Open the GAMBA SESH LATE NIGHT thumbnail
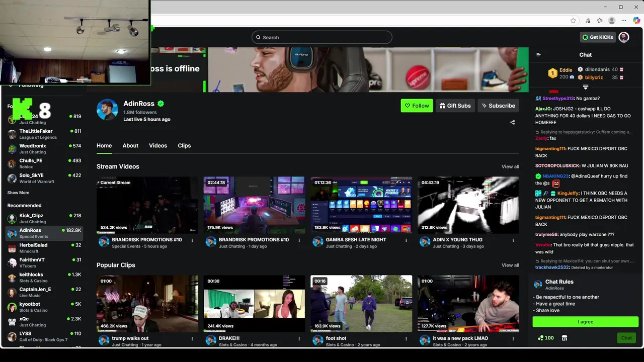This screenshot has width=644, height=362. click(361, 205)
